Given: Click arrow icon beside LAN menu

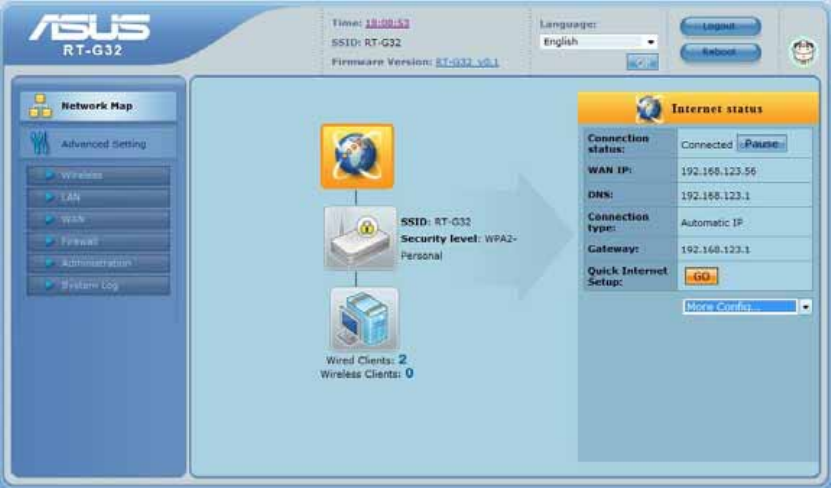Looking at the screenshot, I should [x=49, y=197].
